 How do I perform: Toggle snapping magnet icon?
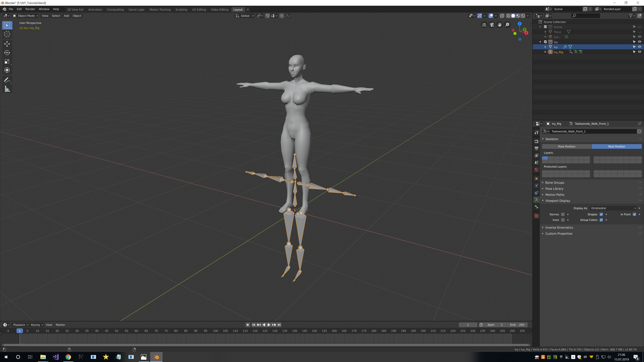267,16
